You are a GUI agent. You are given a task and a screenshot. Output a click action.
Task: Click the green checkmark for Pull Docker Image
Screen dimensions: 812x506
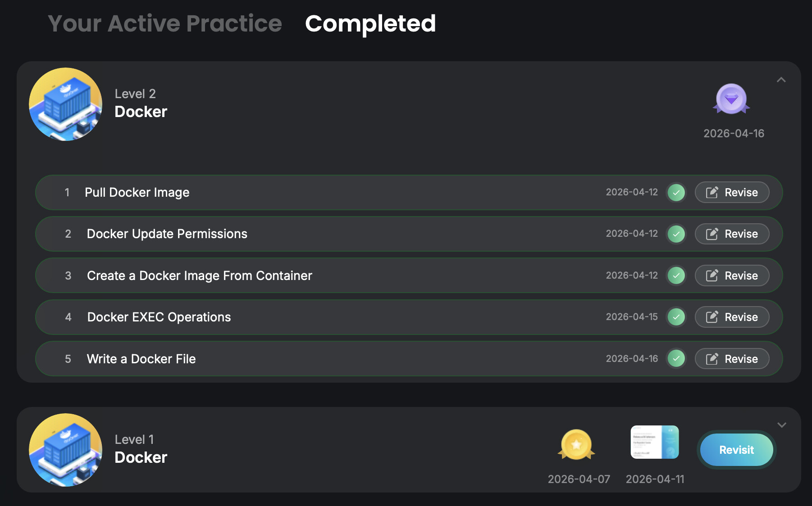pyautogui.click(x=676, y=192)
